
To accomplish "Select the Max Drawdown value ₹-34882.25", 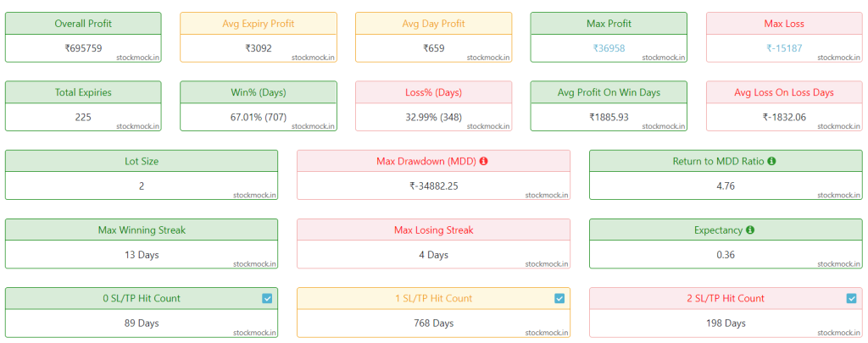I will point(433,185).
